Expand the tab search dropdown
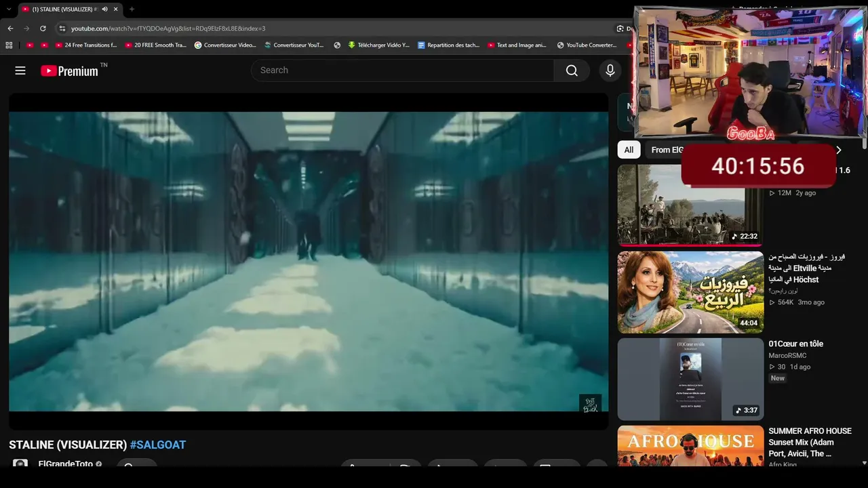The width and height of the screenshot is (868, 488). (7, 9)
